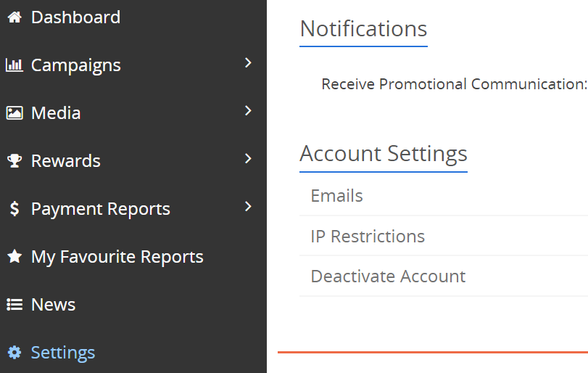
Task: Click the Campaigns bar chart icon
Action: coord(14,65)
